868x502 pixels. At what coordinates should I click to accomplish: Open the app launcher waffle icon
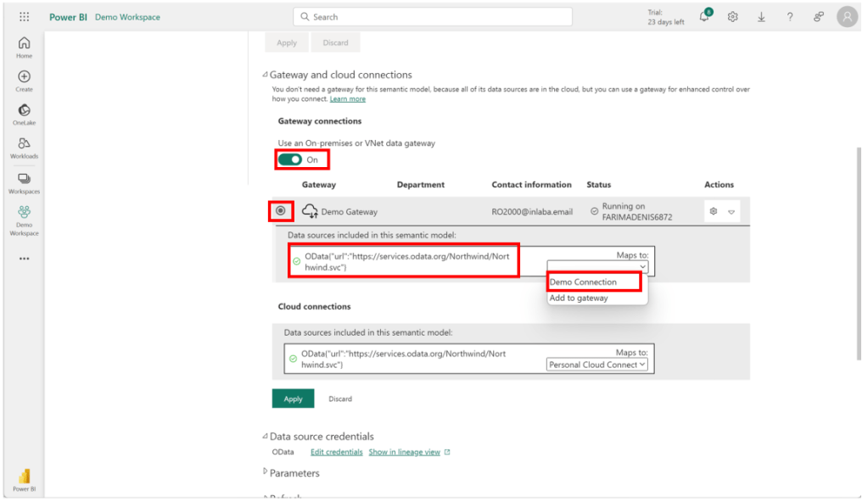click(24, 17)
